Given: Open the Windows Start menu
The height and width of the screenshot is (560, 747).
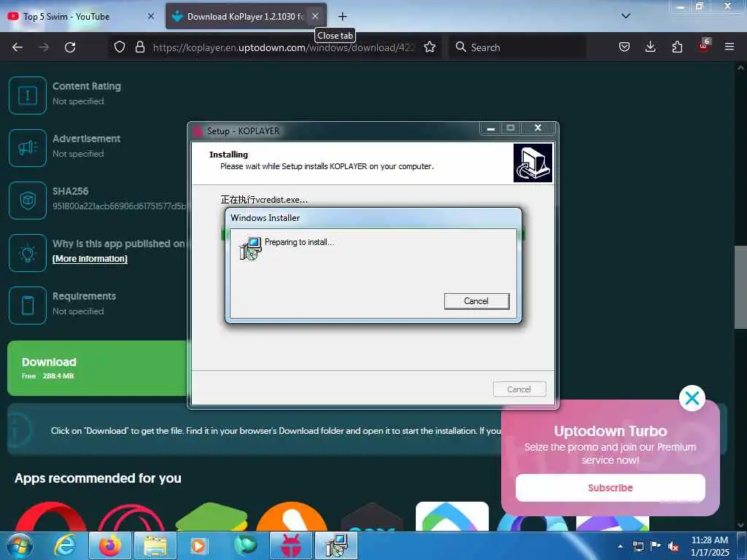Looking at the screenshot, I should (x=20, y=546).
